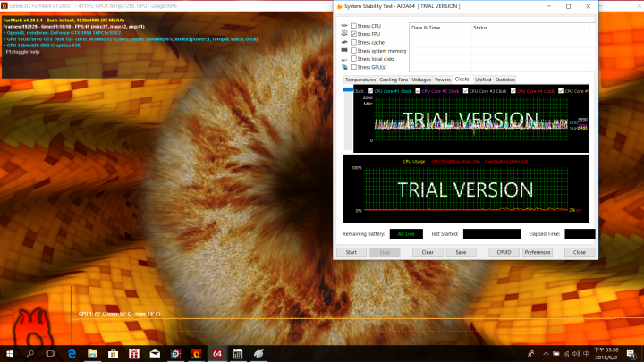Screen dimensions: 644x362
Task: Toggle the CPU Core #1 Clock checkbox
Action: pyautogui.click(x=370, y=91)
